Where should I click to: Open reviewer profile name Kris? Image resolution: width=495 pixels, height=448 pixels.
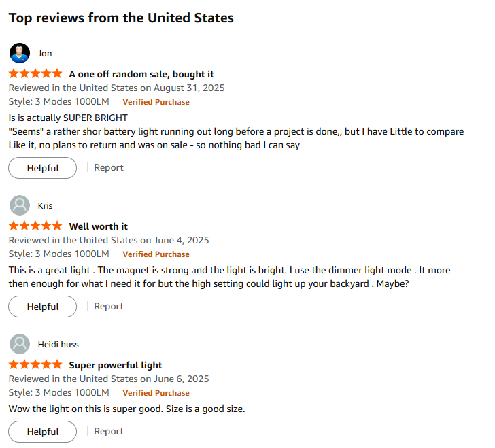pyautogui.click(x=45, y=206)
